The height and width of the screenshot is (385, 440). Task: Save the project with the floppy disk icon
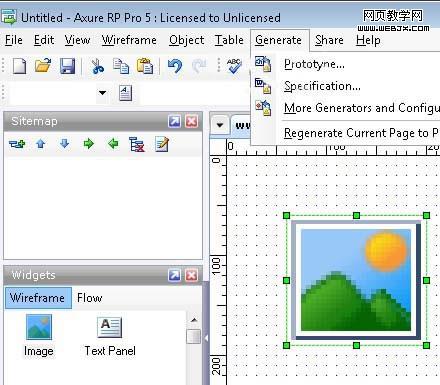[x=67, y=66]
